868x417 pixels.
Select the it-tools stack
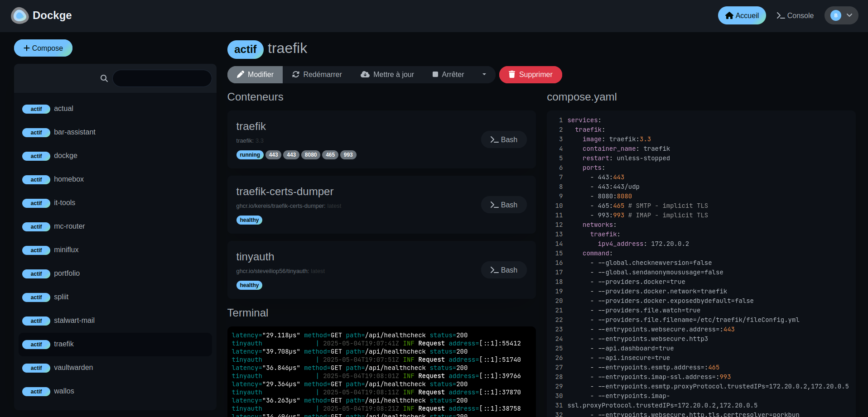point(115,203)
